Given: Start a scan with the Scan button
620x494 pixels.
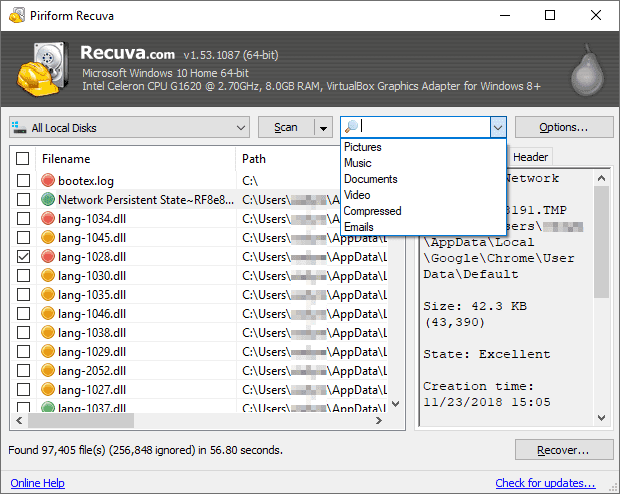Looking at the screenshot, I should tap(286, 127).
